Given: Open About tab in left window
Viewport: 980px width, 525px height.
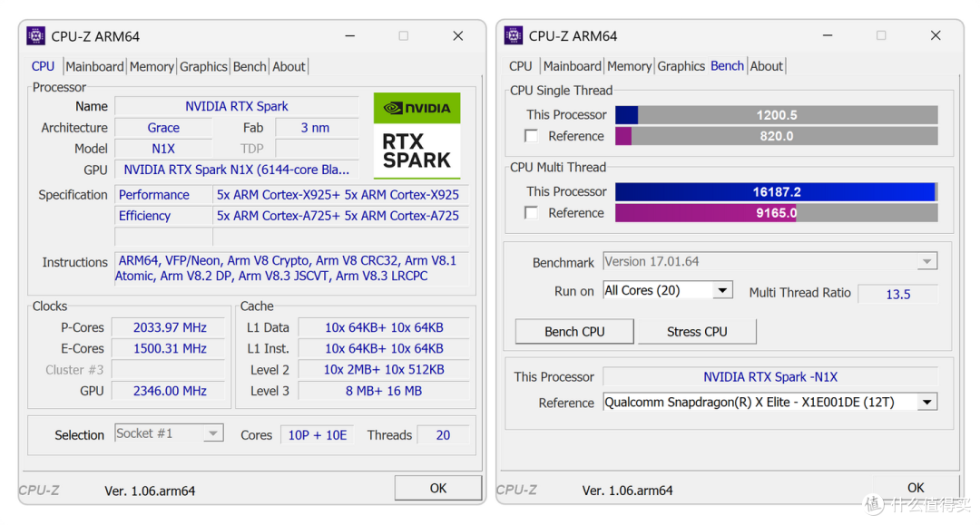Looking at the screenshot, I should [289, 67].
